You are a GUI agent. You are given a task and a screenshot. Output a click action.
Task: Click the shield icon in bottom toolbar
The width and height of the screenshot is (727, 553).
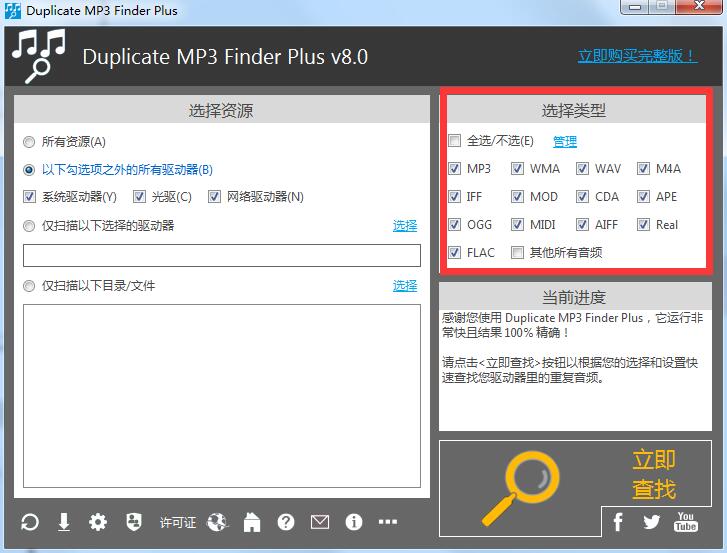click(x=134, y=522)
